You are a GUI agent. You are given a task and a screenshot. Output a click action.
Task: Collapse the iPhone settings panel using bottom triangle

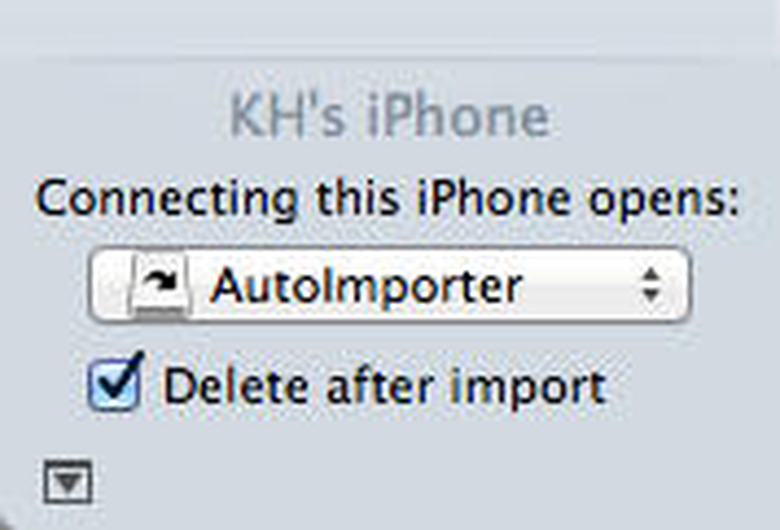click(x=68, y=482)
